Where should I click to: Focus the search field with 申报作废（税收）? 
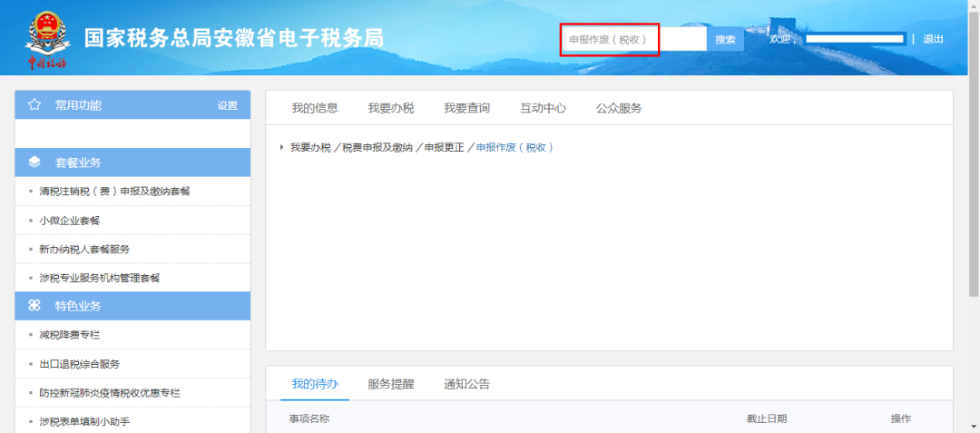click(633, 39)
